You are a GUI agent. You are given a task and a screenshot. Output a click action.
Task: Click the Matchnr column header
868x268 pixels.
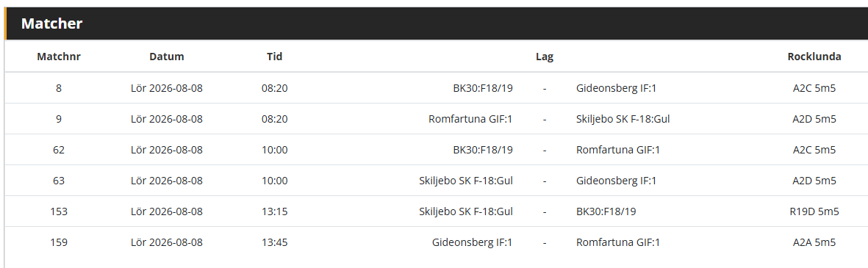pyautogui.click(x=59, y=57)
